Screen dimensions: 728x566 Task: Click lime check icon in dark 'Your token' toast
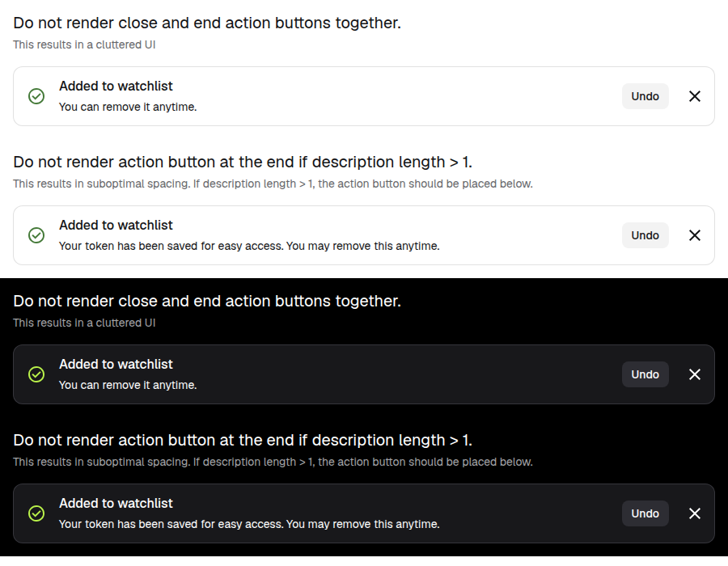pyautogui.click(x=36, y=513)
